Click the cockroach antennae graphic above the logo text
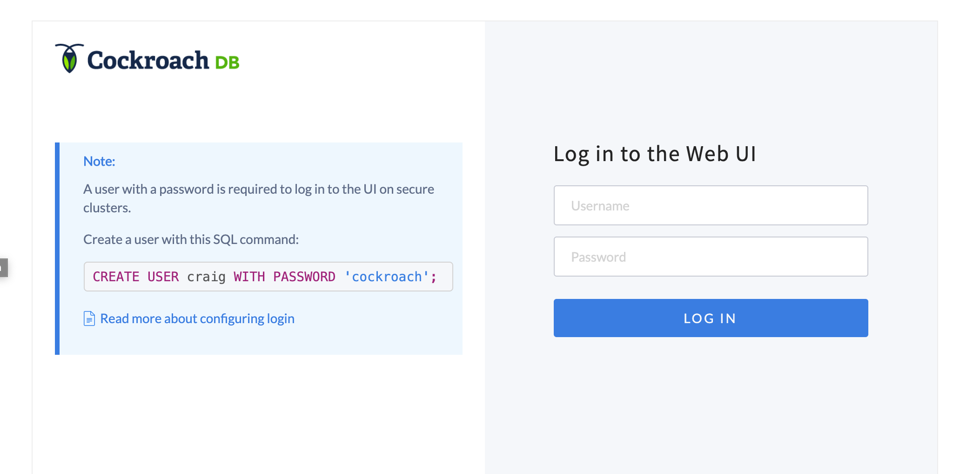The height and width of the screenshot is (474, 980). pyautogui.click(x=70, y=47)
